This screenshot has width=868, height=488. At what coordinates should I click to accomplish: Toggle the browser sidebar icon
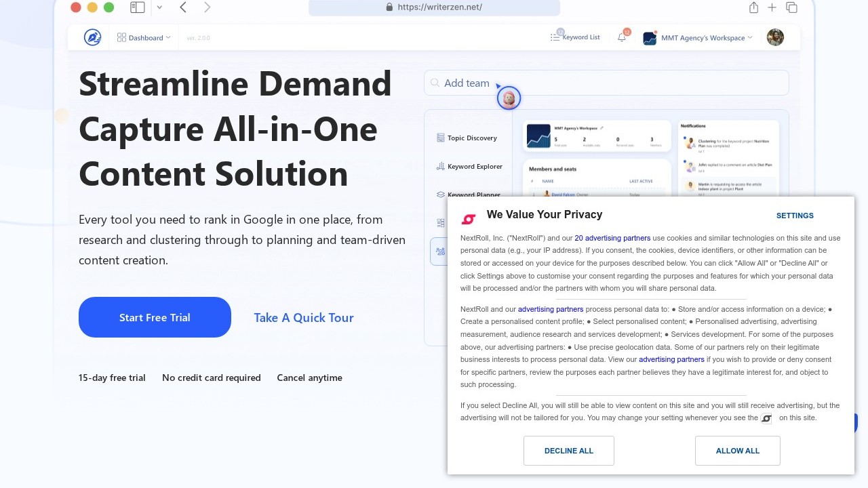click(x=138, y=7)
